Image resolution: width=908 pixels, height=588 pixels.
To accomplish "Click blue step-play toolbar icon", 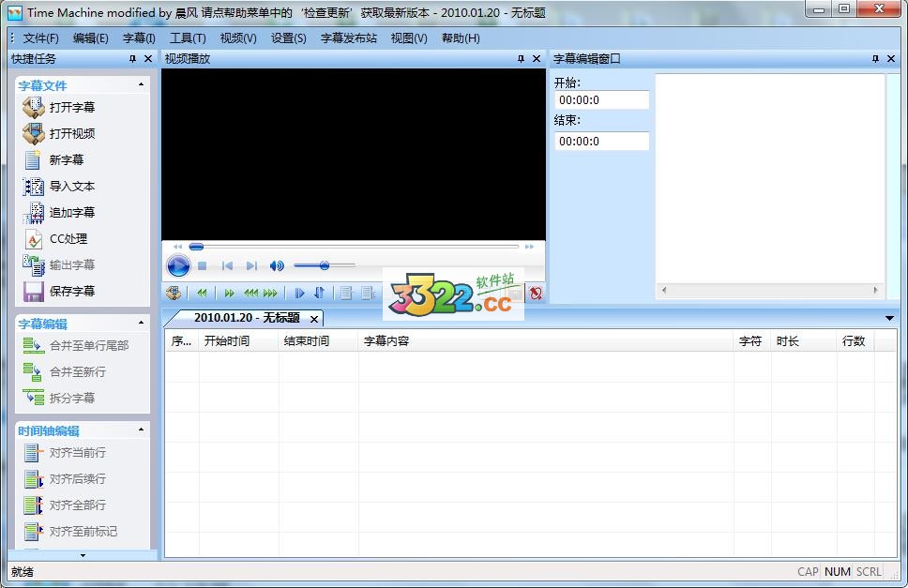I will [x=299, y=294].
